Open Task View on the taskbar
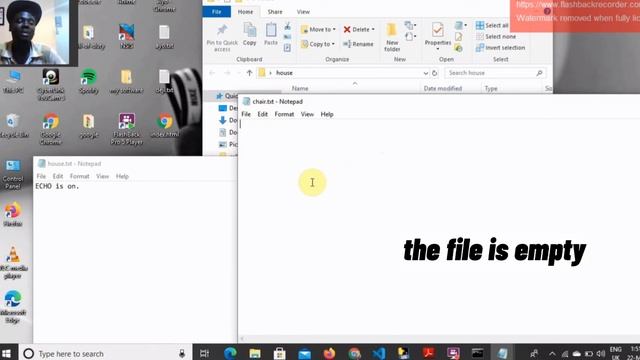The height and width of the screenshot is (360, 640). click(x=204, y=353)
